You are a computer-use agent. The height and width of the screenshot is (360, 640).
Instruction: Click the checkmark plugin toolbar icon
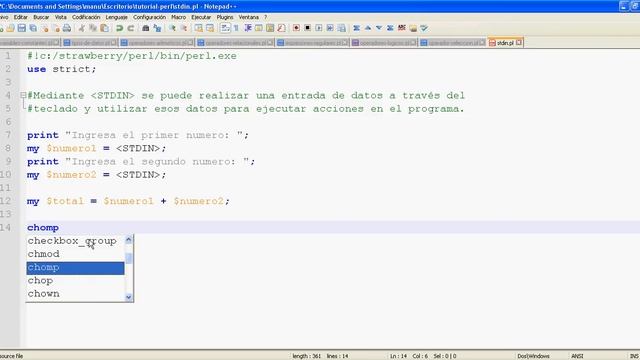424,28
